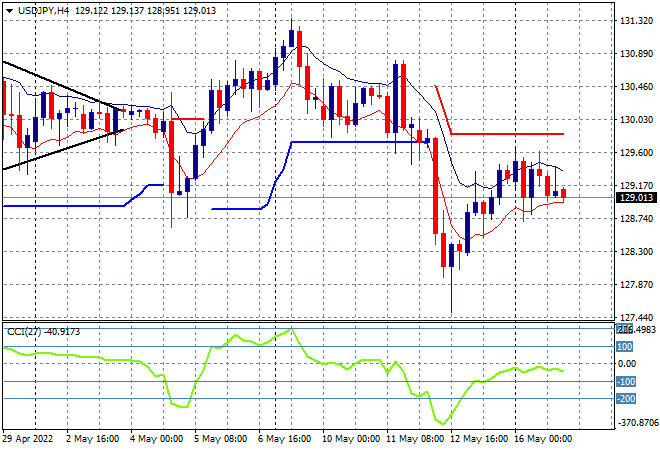Viewport: 660px width, 450px height.
Task: Select the 130.460 price axis label
Action: [637, 87]
